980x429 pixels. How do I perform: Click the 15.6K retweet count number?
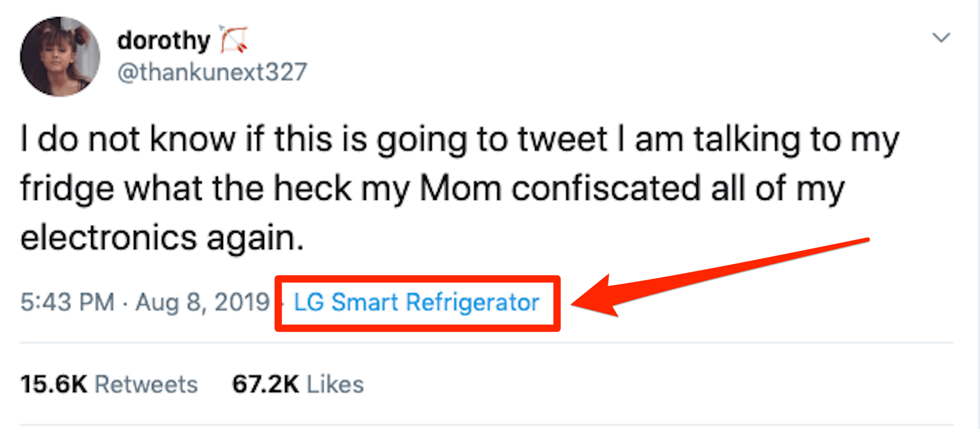pyautogui.click(x=54, y=384)
